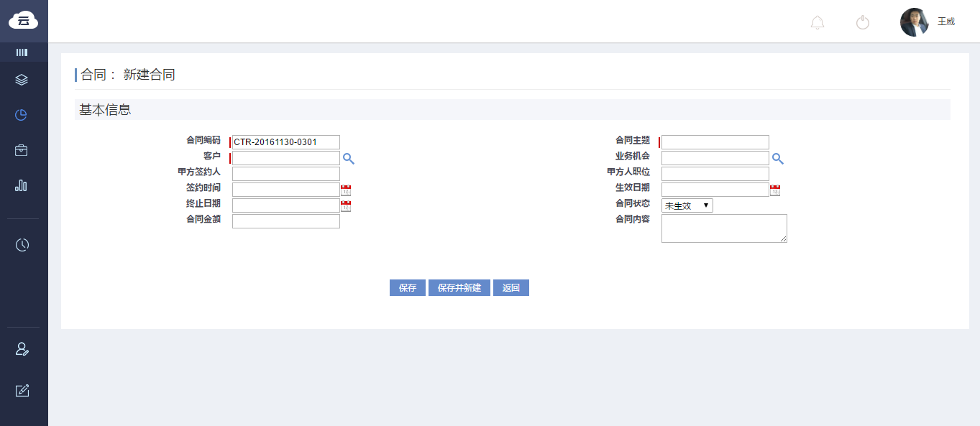Search customers with 客户 magnifier icon
This screenshot has width=980, height=426.
click(x=348, y=159)
